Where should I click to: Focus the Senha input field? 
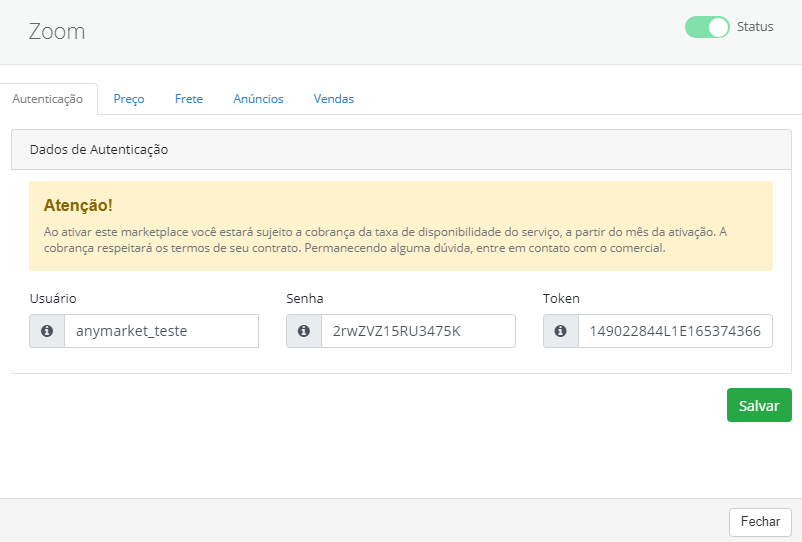418,331
